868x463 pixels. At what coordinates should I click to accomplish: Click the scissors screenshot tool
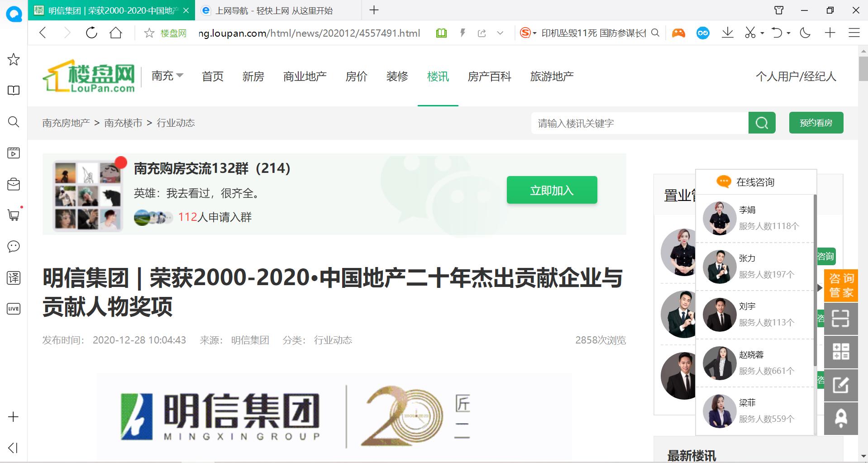click(x=750, y=33)
